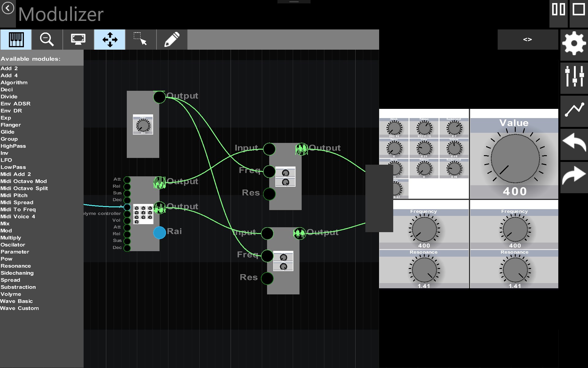The image size is (588, 368).
Task: Open the mixer faders panel
Action: point(574,78)
